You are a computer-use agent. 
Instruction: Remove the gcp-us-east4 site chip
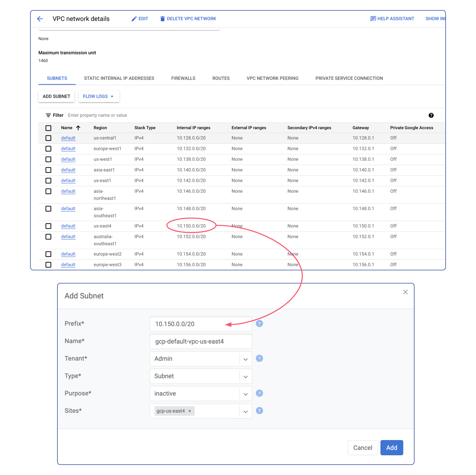pyautogui.click(x=190, y=411)
